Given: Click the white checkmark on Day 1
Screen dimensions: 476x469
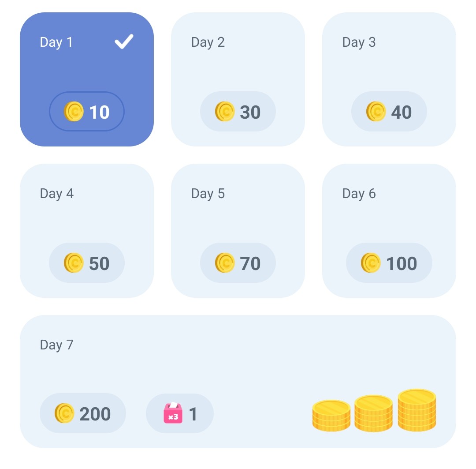Looking at the screenshot, I should [124, 42].
